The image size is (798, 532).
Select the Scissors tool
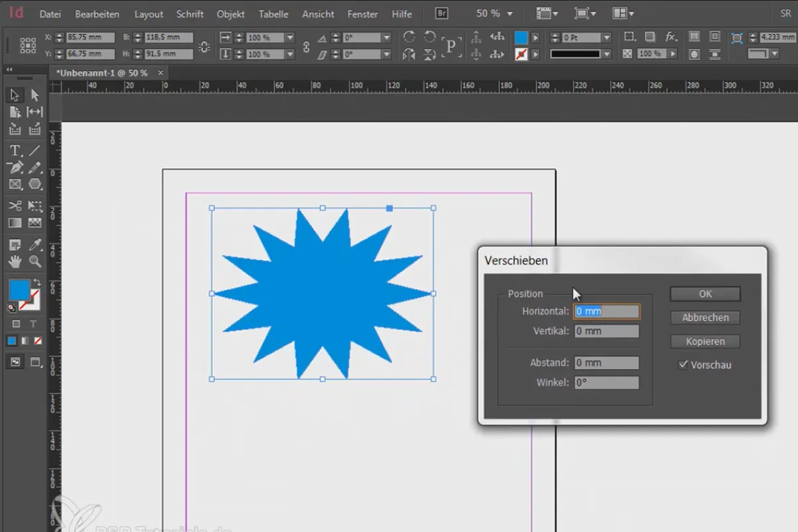coord(15,206)
